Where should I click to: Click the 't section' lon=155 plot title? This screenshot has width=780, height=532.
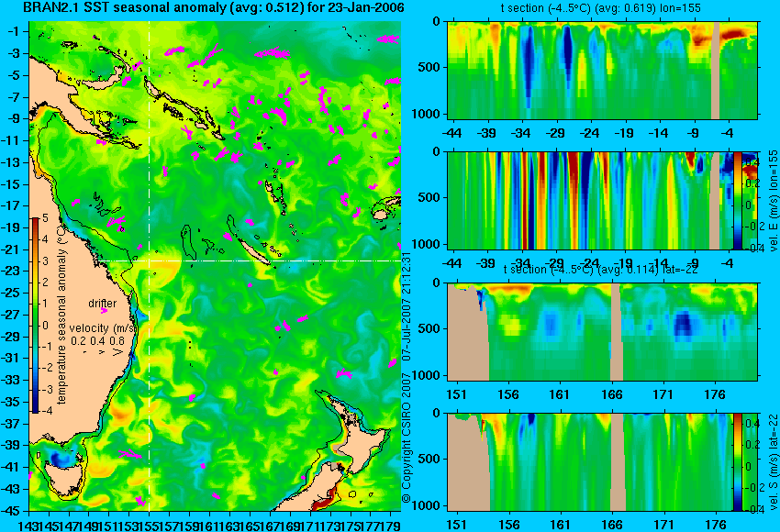(601, 8)
